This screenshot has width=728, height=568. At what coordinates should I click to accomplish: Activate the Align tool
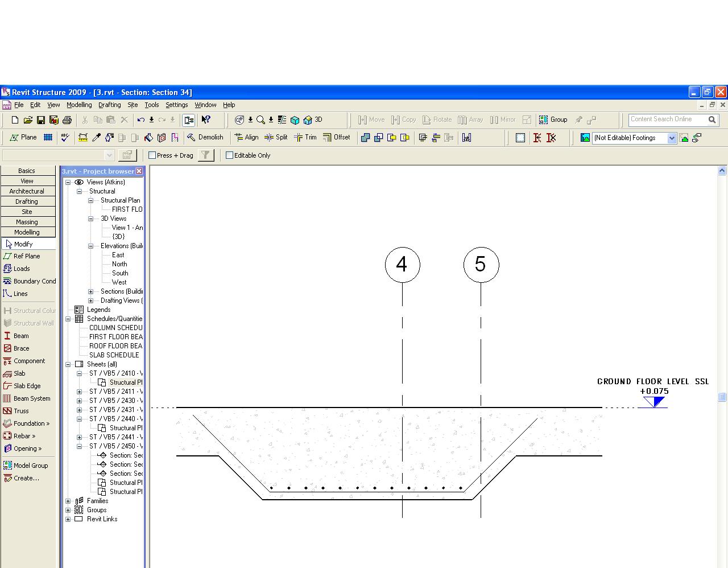point(246,137)
